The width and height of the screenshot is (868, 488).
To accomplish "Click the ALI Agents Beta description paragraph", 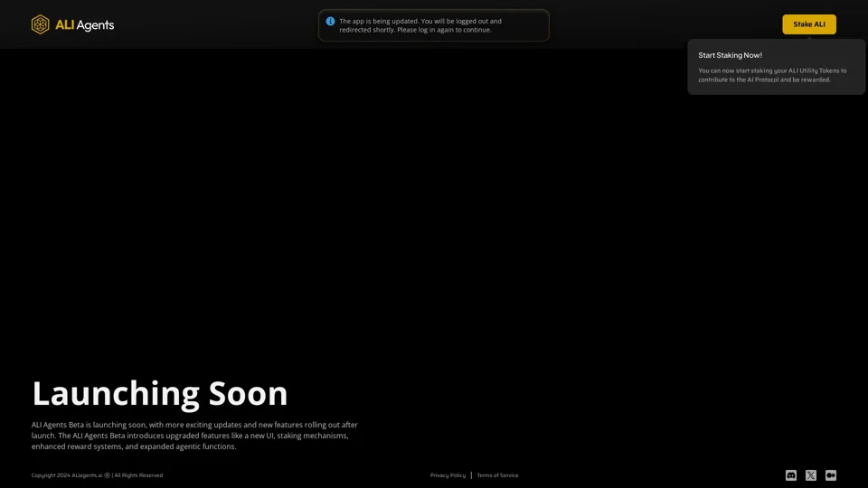I will [194, 436].
